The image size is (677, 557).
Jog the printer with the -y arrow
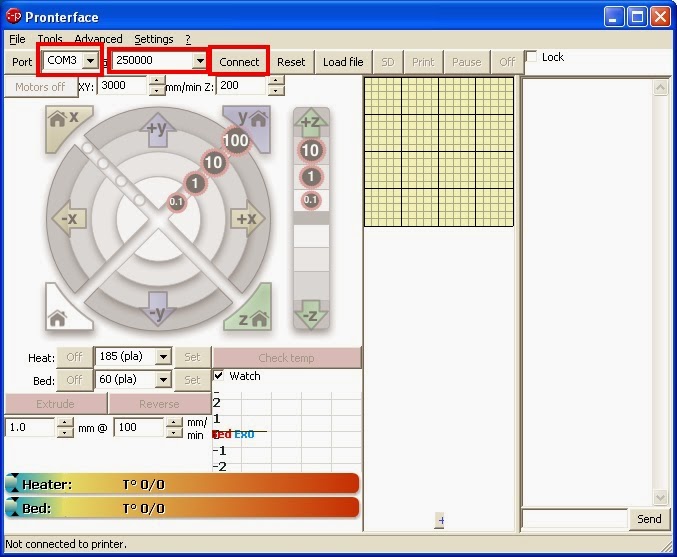[158, 310]
